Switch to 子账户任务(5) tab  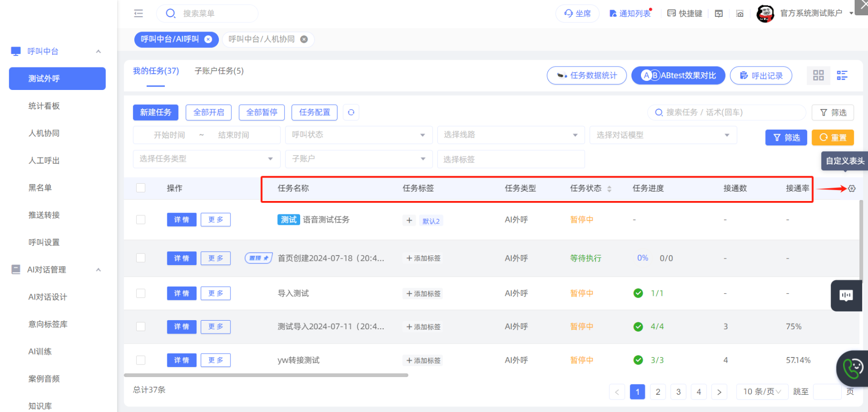(x=219, y=71)
